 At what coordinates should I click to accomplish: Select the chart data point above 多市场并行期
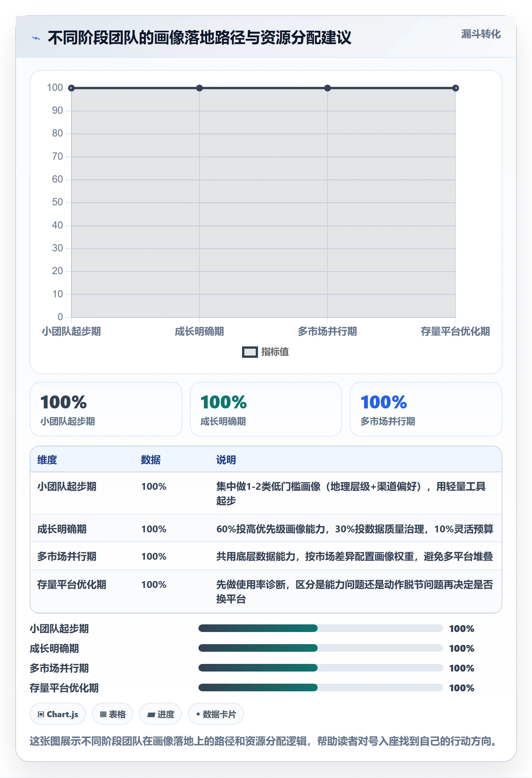click(328, 88)
